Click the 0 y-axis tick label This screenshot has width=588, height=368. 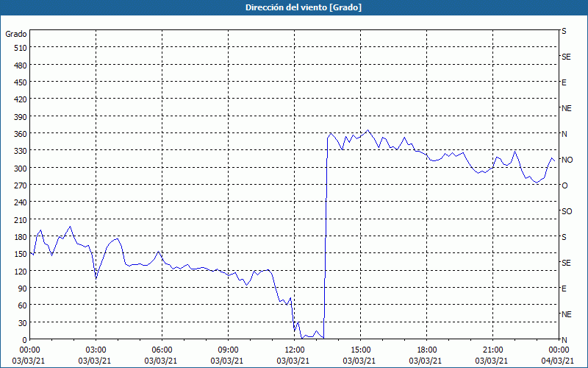point(25,340)
